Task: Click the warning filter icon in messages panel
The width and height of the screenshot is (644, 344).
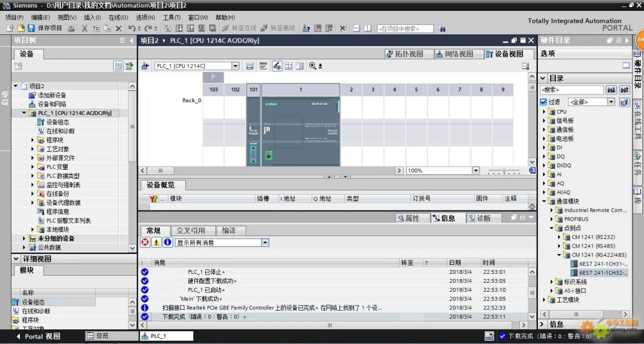Action: pos(156,243)
